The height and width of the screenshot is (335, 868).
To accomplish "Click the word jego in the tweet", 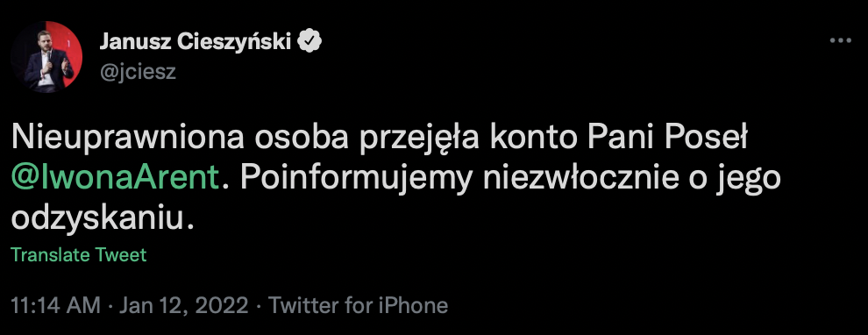I will coord(751,179).
